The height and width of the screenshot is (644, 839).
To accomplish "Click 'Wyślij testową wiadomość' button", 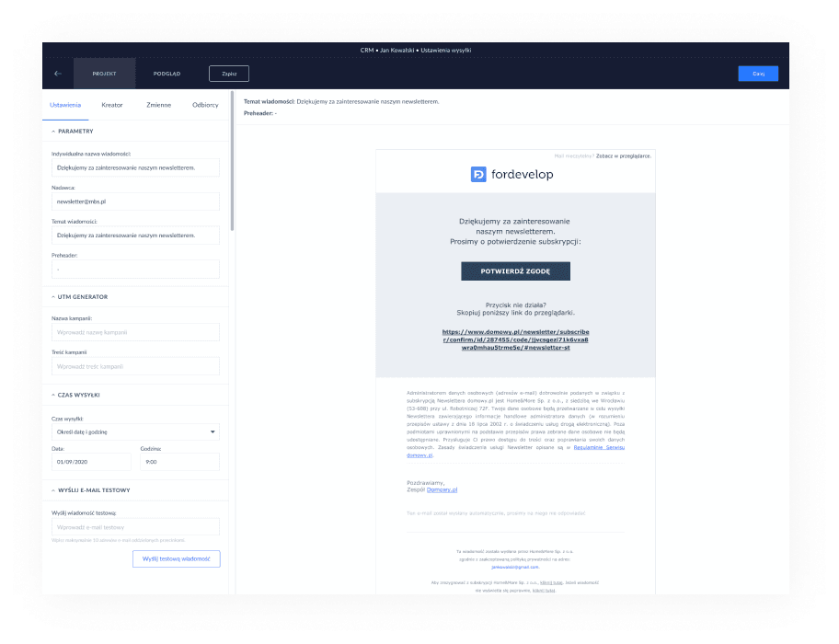I will pos(177,558).
